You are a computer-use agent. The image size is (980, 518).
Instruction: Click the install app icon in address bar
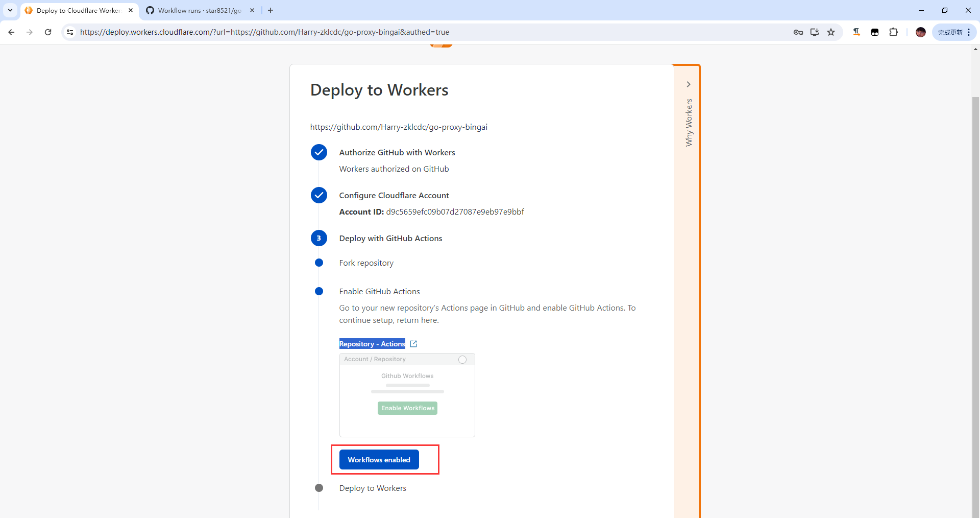815,32
